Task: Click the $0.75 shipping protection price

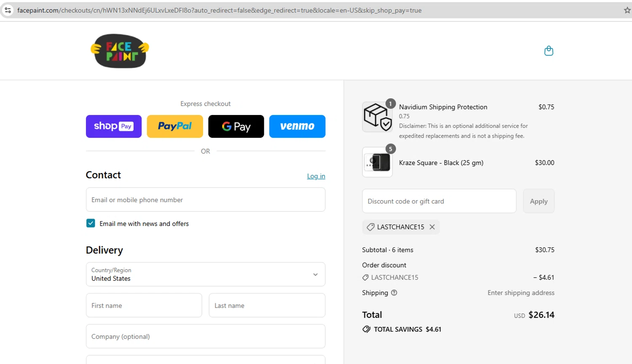Action: tap(546, 107)
